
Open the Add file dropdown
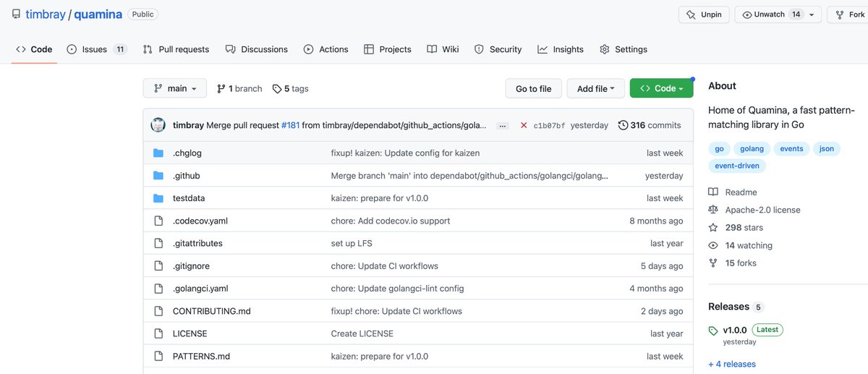[x=595, y=88]
